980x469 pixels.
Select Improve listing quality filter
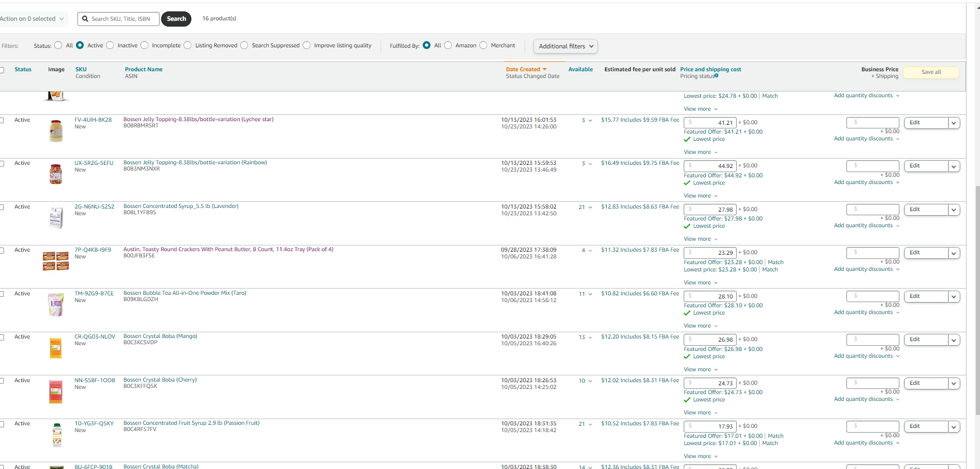tap(307, 45)
